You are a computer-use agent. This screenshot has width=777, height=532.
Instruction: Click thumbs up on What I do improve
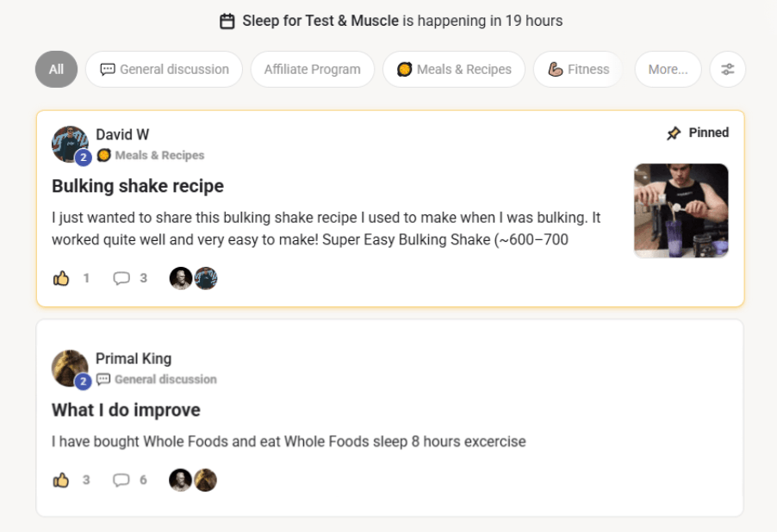[61, 479]
